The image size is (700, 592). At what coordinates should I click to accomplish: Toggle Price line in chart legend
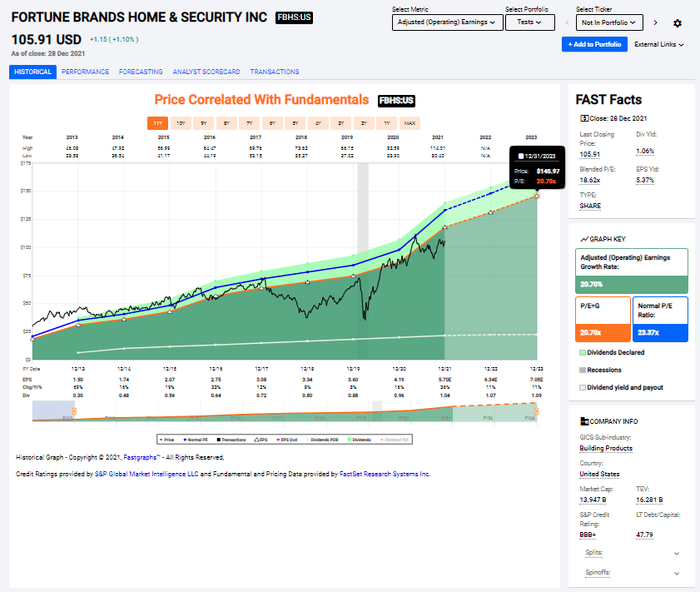pos(166,440)
